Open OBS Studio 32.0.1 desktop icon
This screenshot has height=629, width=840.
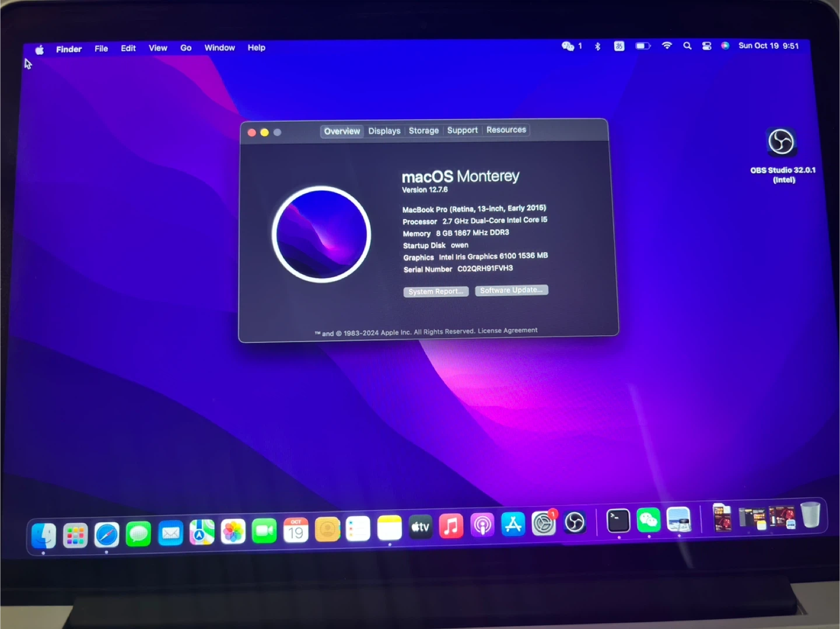pos(781,142)
